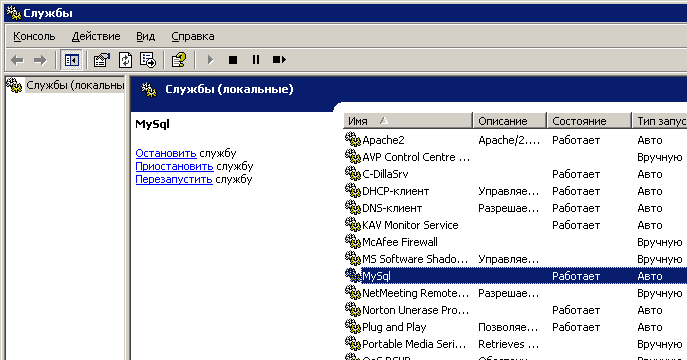The width and height of the screenshot is (687, 360).
Task: Open the Справка menu
Action: click(x=193, y=36)
